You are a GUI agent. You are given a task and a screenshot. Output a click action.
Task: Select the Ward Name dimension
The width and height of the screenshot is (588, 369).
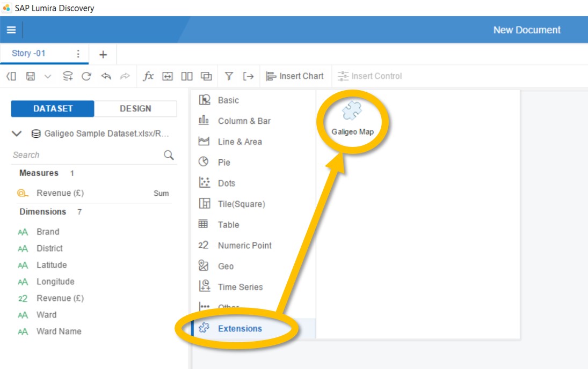pyautogui.click(x=59, y=331)
